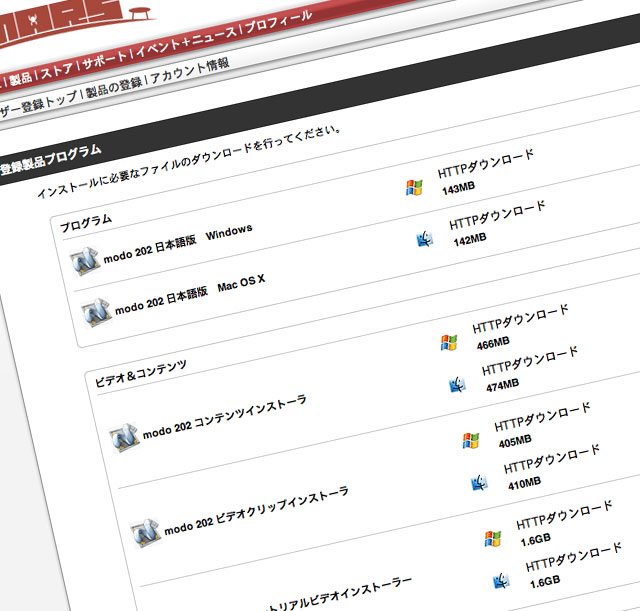Open the 製品 menu item
Screen dimensions: 640x611
(x=20, y=79)
